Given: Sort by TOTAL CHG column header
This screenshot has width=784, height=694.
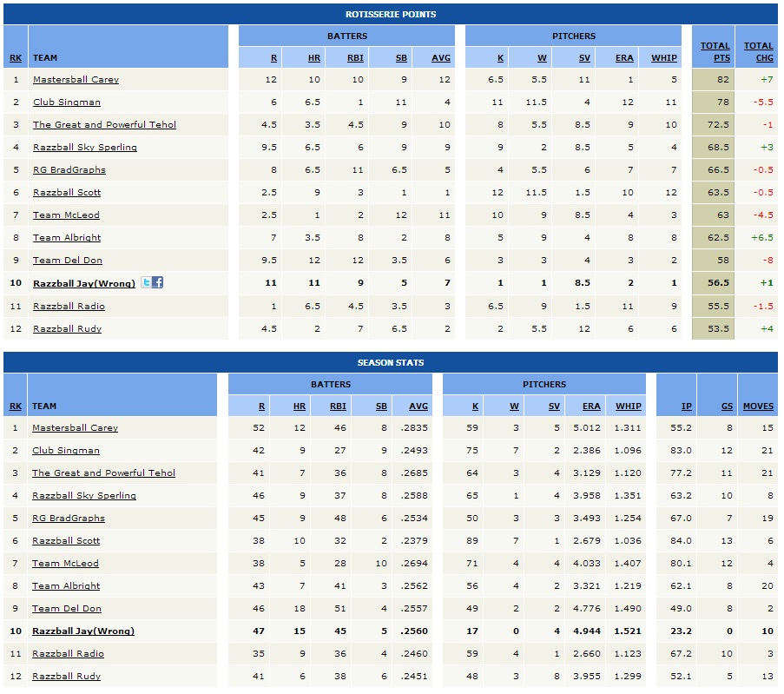Looking at the screenshot, I should (x=759, y=52).
